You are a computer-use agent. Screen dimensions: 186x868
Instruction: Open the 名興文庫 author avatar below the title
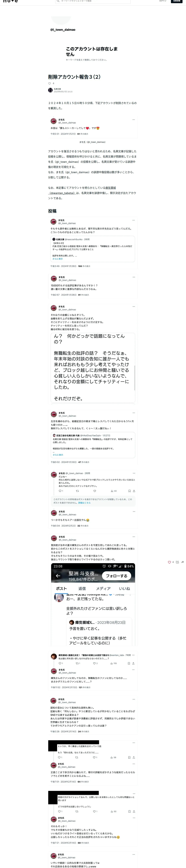50,90
